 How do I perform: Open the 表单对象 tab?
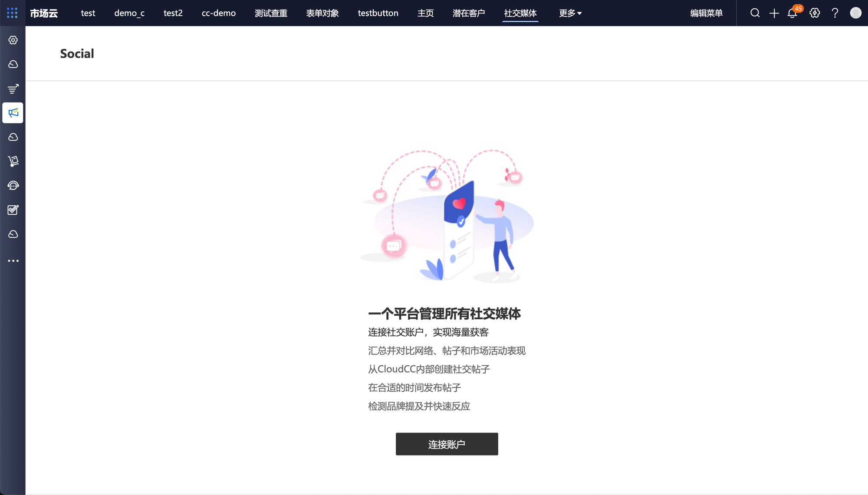(322, 13)
